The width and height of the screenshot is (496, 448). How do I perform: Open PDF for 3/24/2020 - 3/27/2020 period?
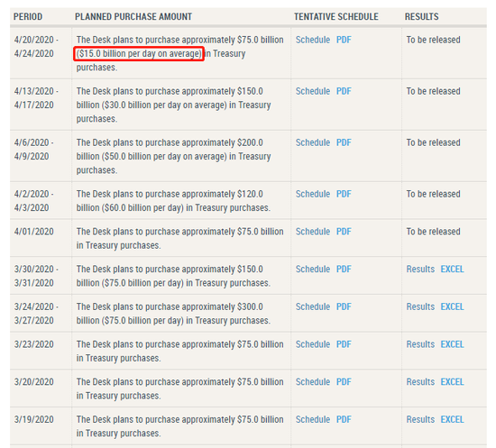pyautogui.click(x=344, y=306)
